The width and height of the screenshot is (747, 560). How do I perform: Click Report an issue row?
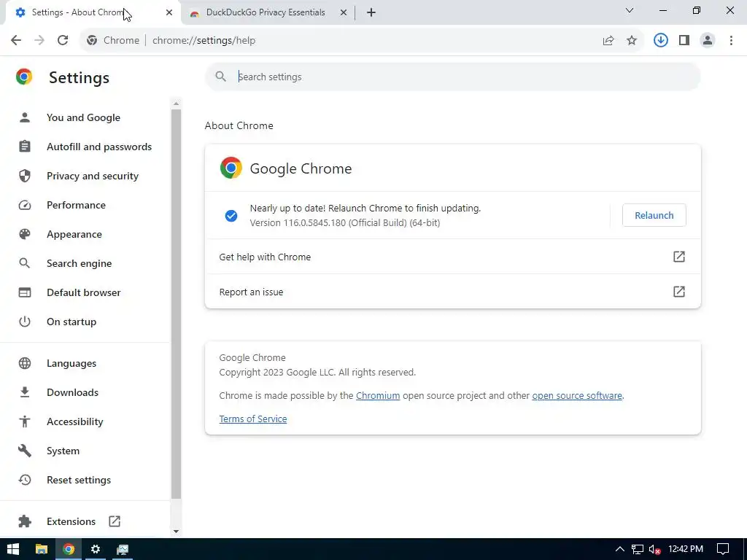(452, 292)
